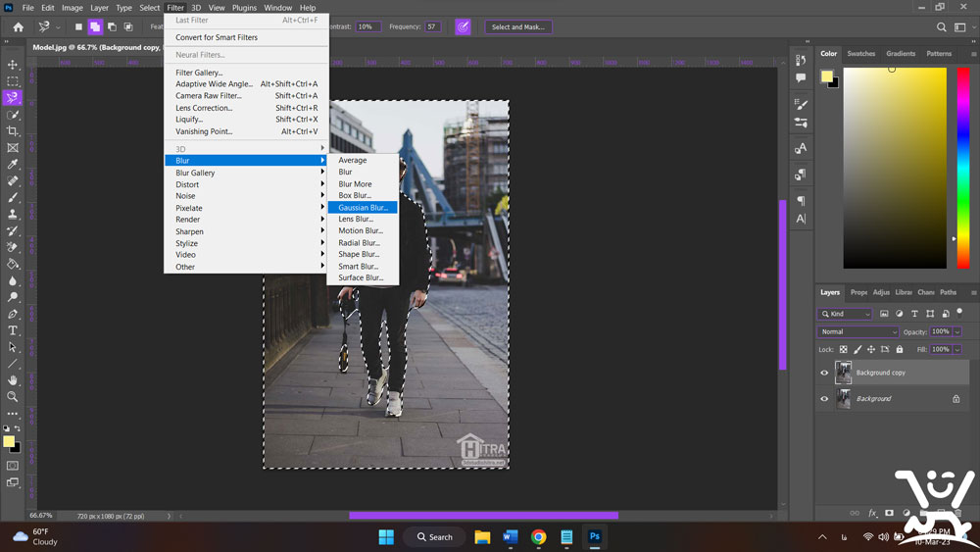Select the Crop tool

click(x=13, y=130)
